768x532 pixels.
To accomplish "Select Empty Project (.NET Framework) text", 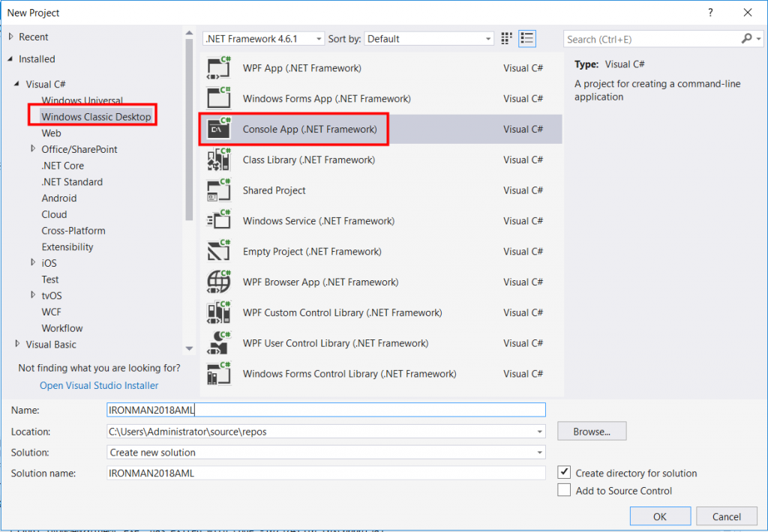I will pos(312,252).
